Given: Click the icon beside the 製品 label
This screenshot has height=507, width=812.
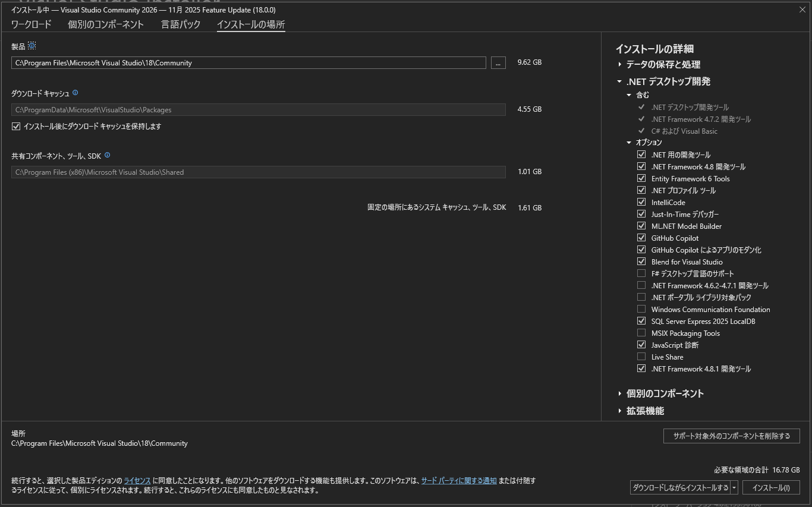Looking at the screenshot, I should 32,46.
